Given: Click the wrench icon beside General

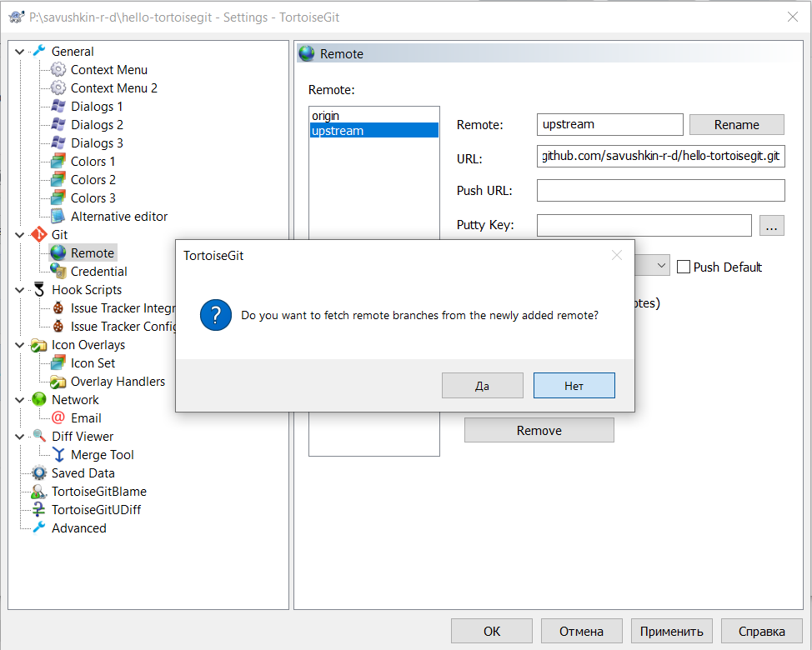Looking at the screenshot, I should tap(39, 51).
